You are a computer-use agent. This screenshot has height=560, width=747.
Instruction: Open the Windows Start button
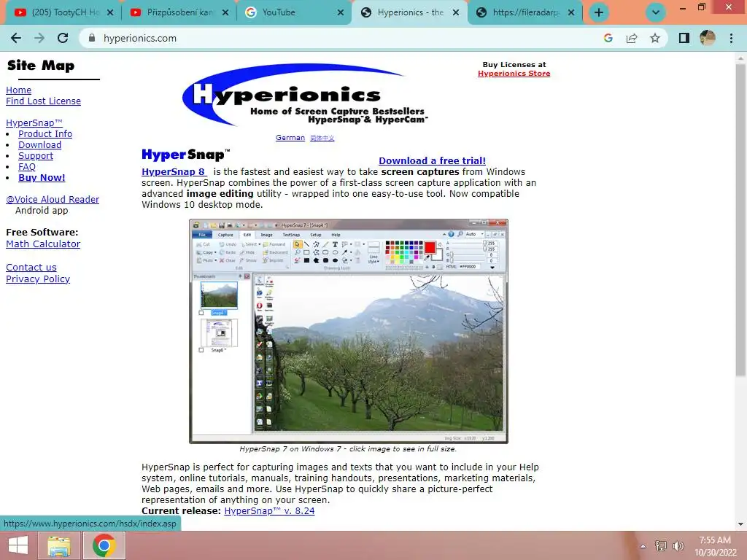click(x=18, y=545)
